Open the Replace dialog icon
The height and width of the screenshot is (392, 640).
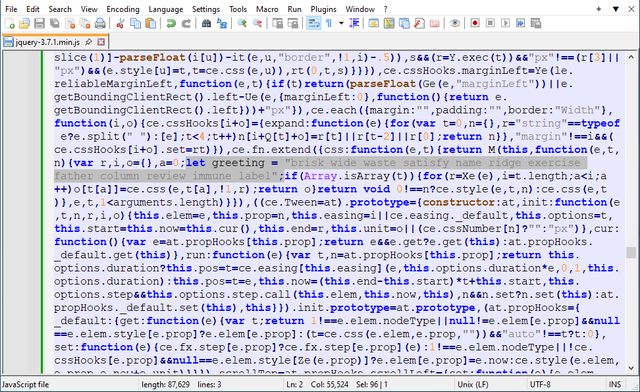point(222,24)
